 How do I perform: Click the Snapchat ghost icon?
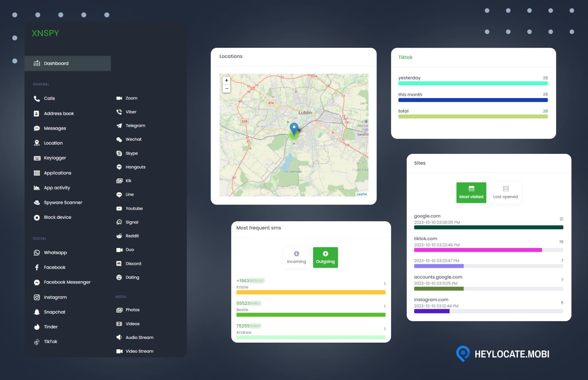[x=37, y=312]
